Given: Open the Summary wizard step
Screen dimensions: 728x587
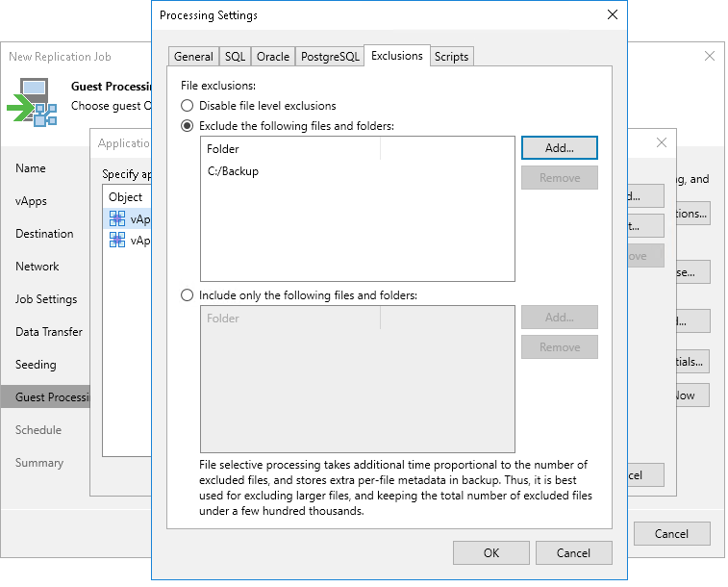Looking at the screenshot, I should (x=39, y=463).
